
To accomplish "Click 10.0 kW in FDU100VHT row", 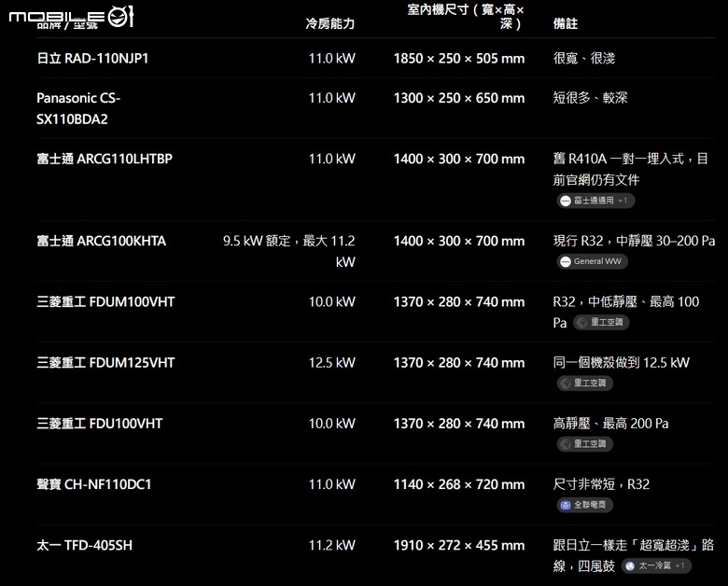I will (x=332, y=424).
